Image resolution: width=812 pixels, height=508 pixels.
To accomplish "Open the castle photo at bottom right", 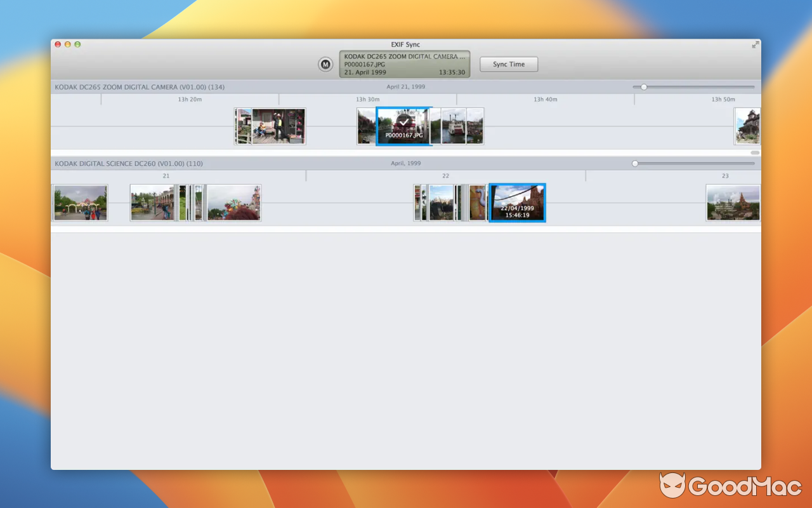I will [x=733, y=203].
